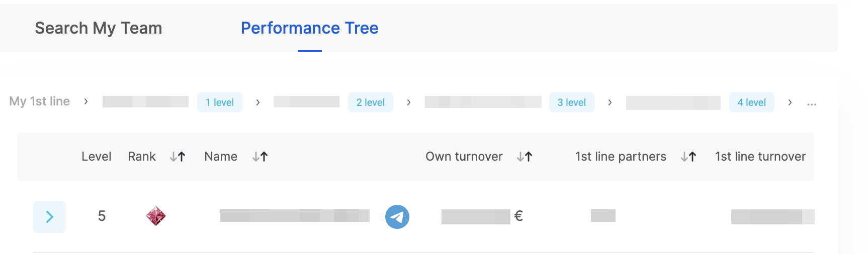
Task: Go to My 1st line breadcrumb
Action: pos(40,101)
